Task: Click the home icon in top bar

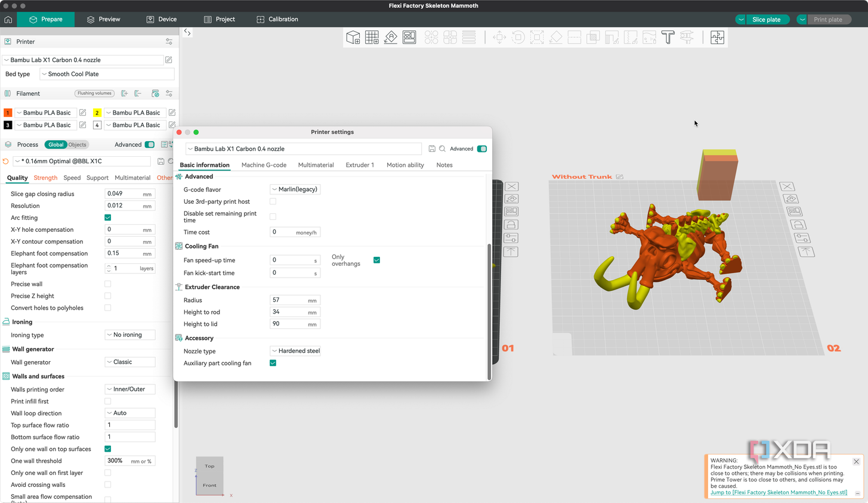Action: pyautogui.click(x=8, y=20)
